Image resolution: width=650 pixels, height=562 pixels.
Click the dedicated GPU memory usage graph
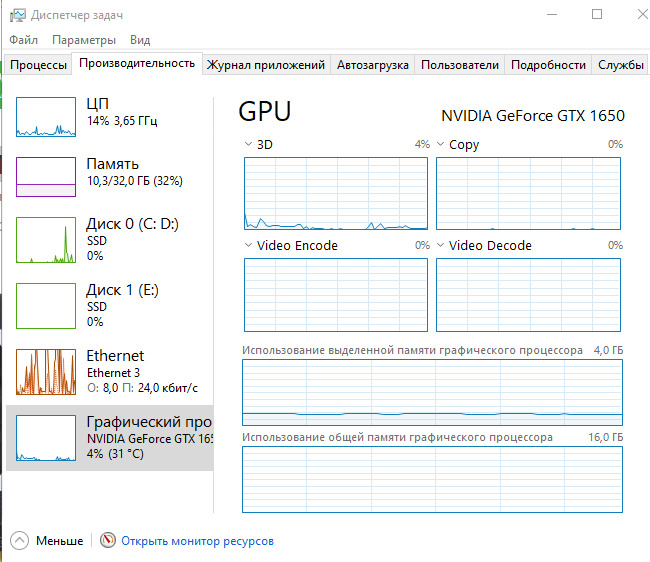[432, 394]
